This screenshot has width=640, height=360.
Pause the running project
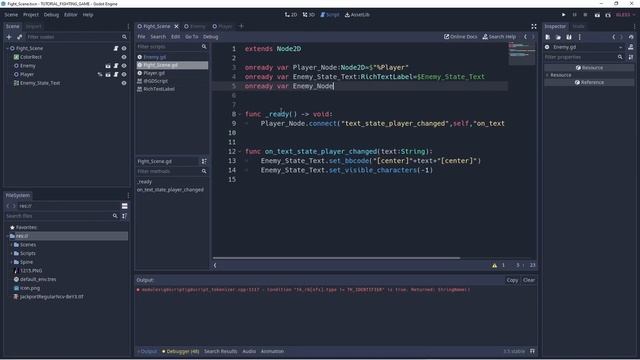[574, 15]
